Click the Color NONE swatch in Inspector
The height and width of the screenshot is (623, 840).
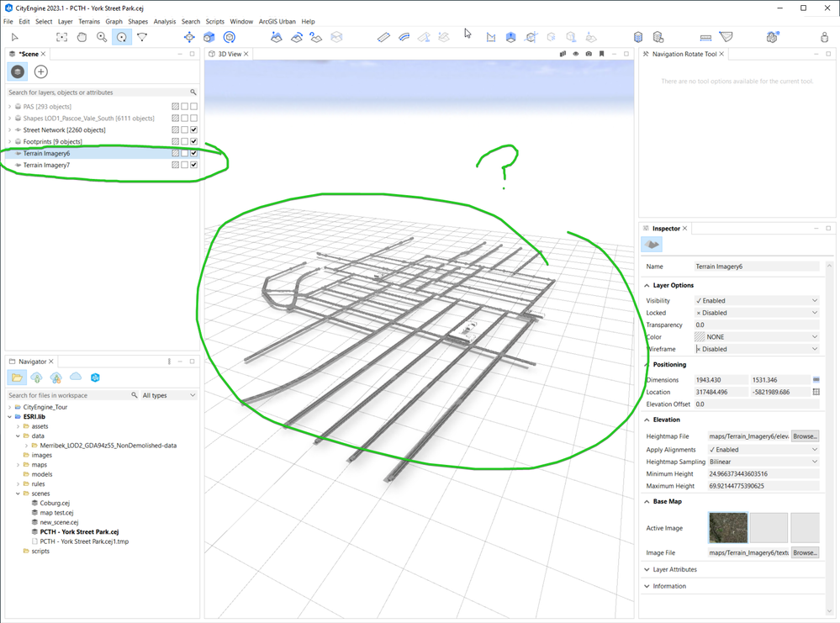pyautogui.click(x=700, y=337)
